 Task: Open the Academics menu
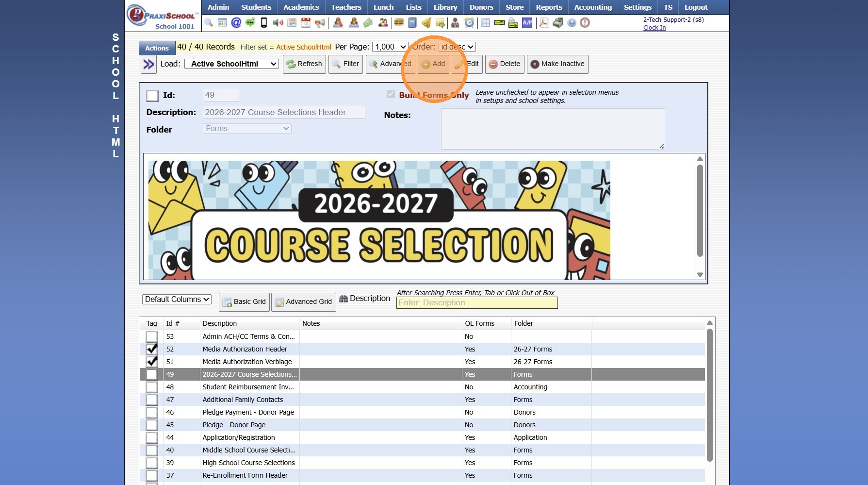(301, 7)
